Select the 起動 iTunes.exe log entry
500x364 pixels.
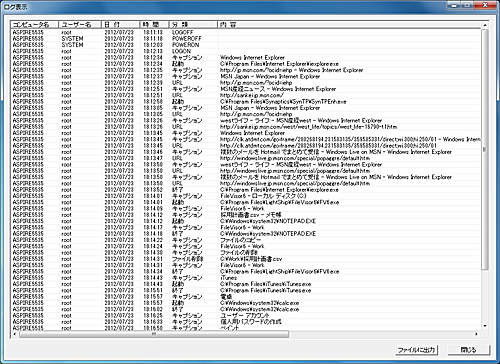click(x=246, y=284)
